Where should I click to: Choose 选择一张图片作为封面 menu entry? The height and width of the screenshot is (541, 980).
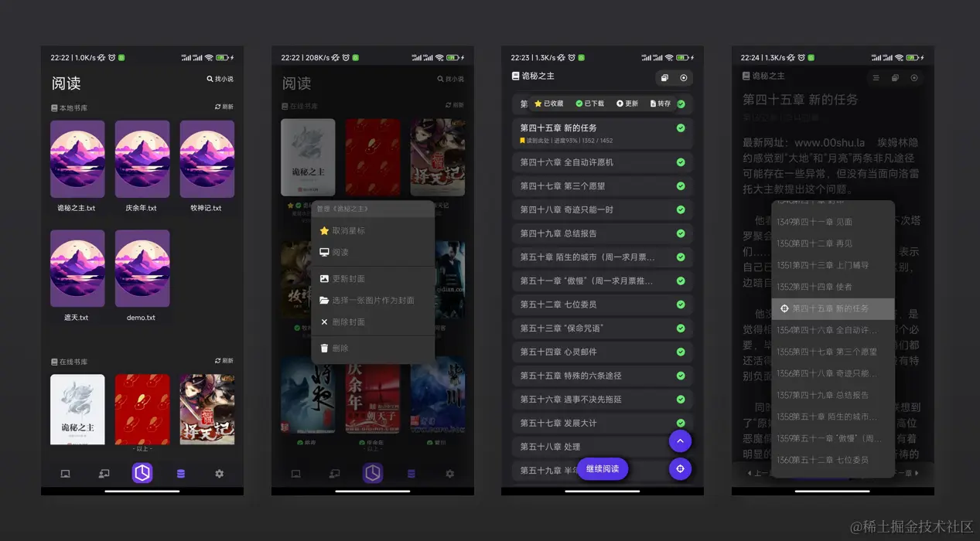click(x=373, y=300)
